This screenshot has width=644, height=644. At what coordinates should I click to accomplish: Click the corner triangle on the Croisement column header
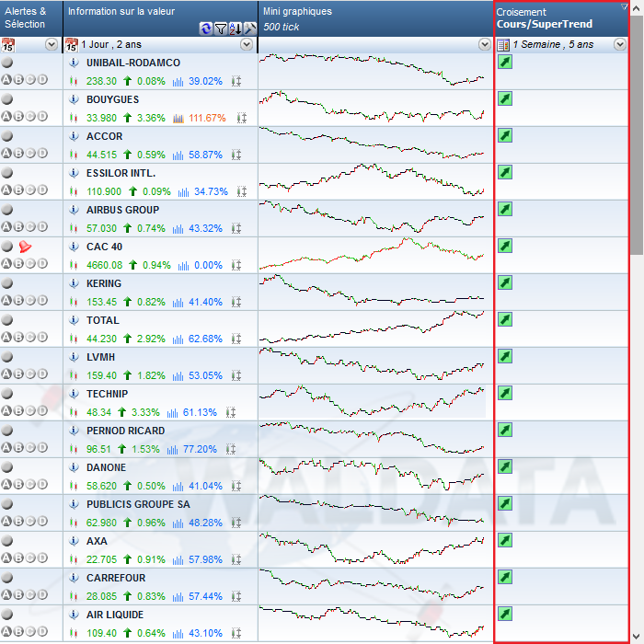coord(624,6)
